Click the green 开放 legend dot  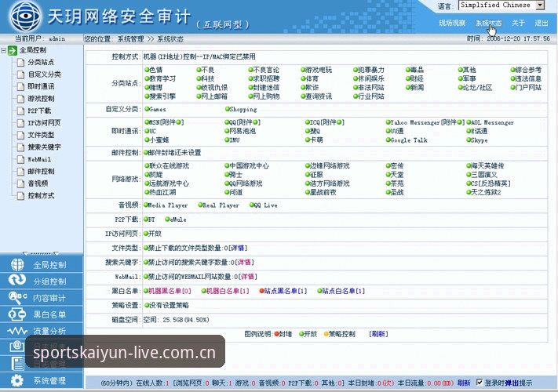[x=301, y=334]
